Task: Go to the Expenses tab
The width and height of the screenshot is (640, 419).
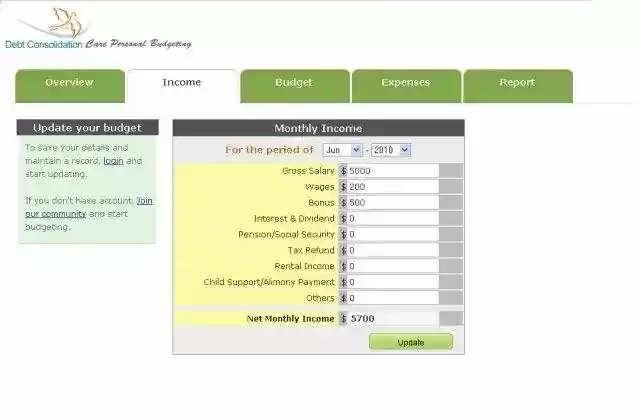Action: tap(407, 86)
